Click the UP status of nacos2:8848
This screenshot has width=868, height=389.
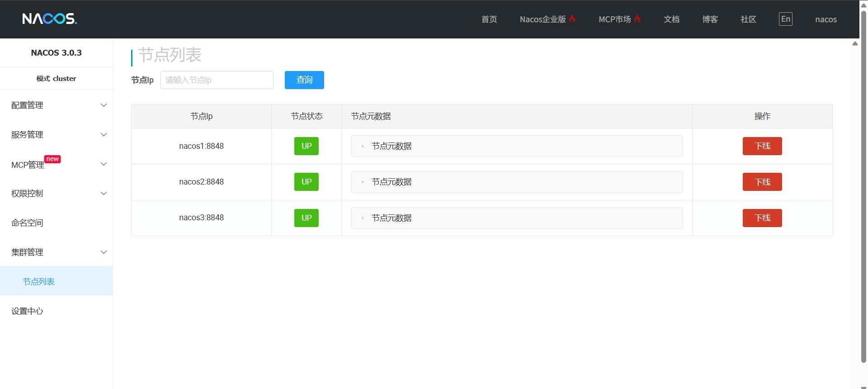(x=307, y=182)
